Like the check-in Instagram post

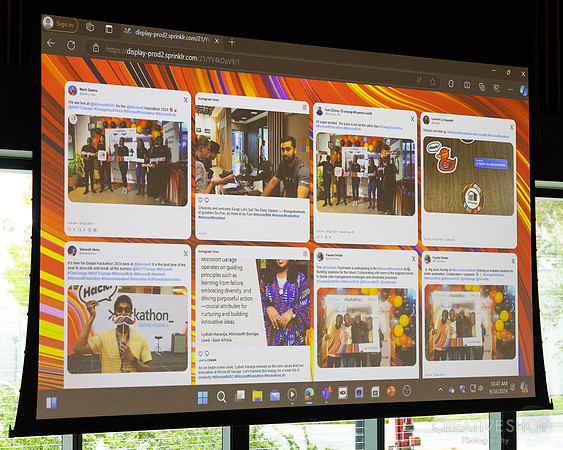click(200, 200)
